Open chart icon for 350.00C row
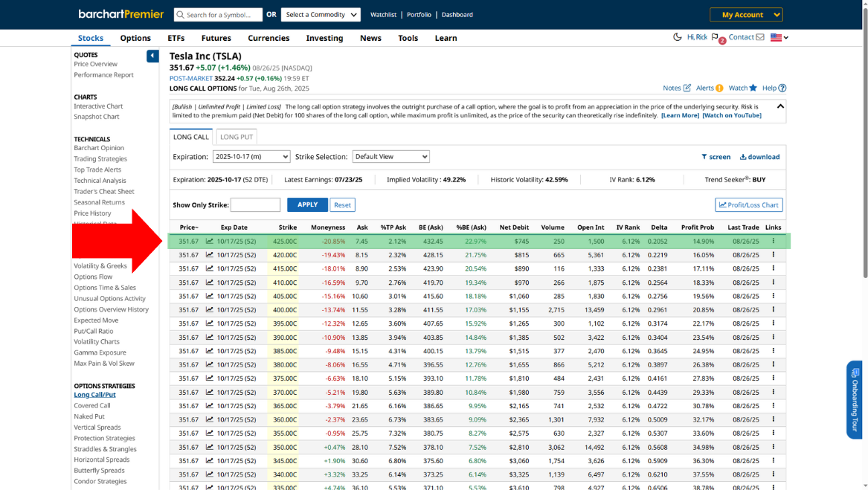The width and height of the screenshot is (868, 490). click(210, 447)
